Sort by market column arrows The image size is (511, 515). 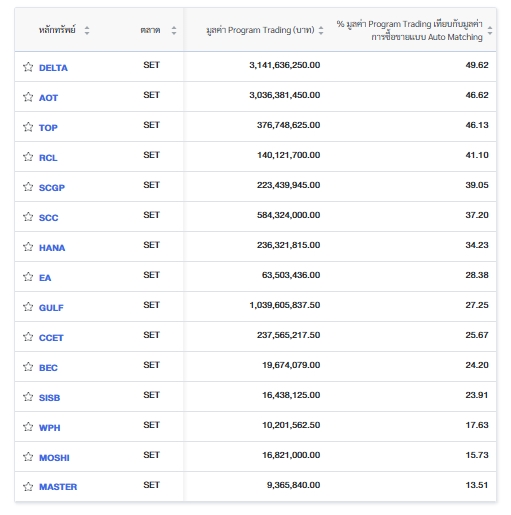tap(174, 30)
